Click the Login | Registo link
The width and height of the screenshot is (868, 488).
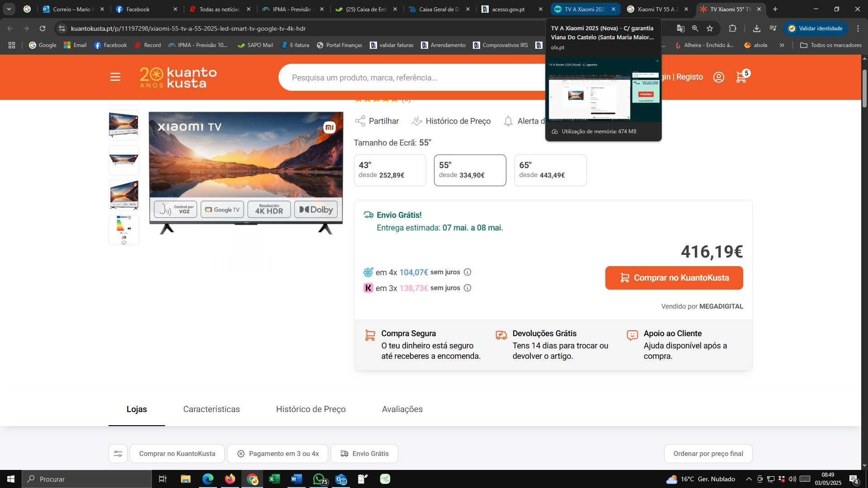click(683, 77)
